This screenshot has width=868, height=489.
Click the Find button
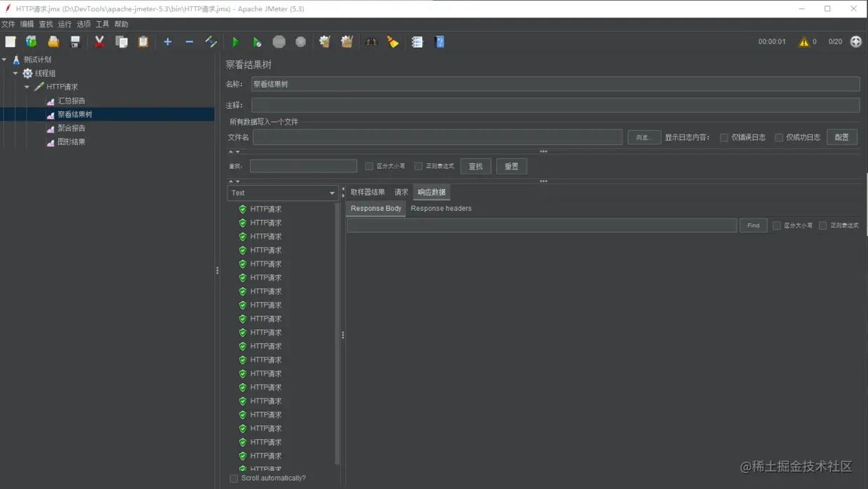(x=753, y=226)
